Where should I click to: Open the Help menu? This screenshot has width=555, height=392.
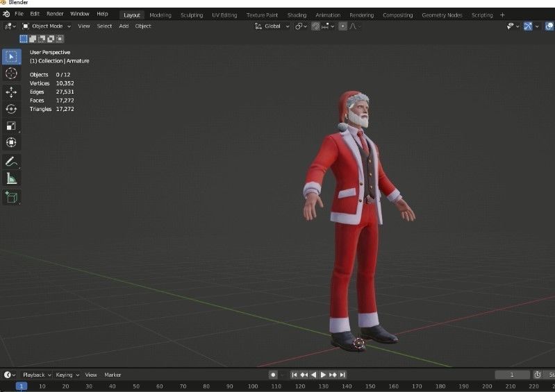(102, 14)
